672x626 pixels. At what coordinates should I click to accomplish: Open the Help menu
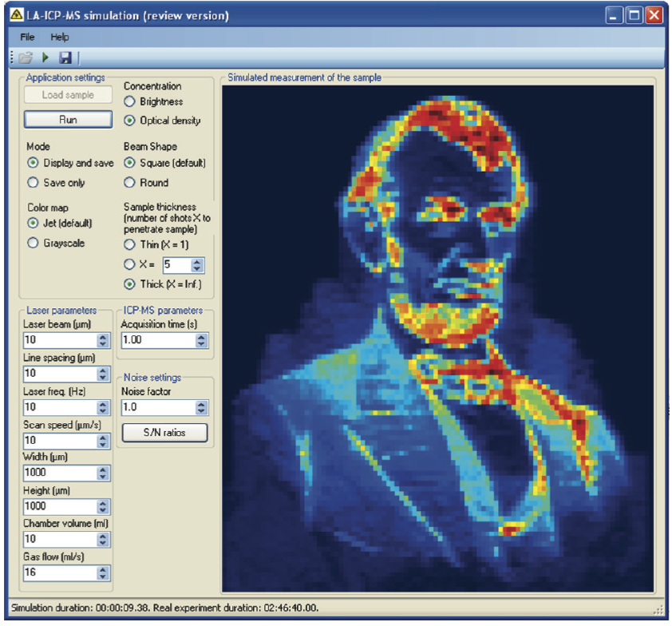point(60,38)
